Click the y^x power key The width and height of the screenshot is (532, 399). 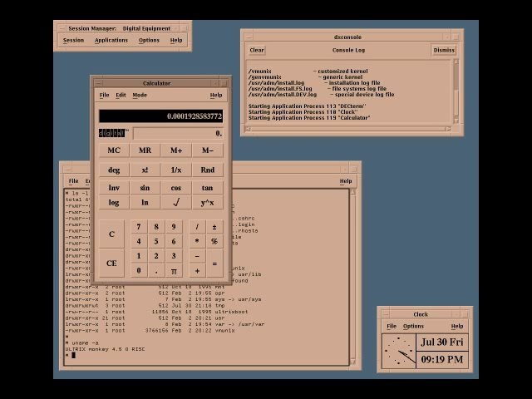(x=207, y=203)
